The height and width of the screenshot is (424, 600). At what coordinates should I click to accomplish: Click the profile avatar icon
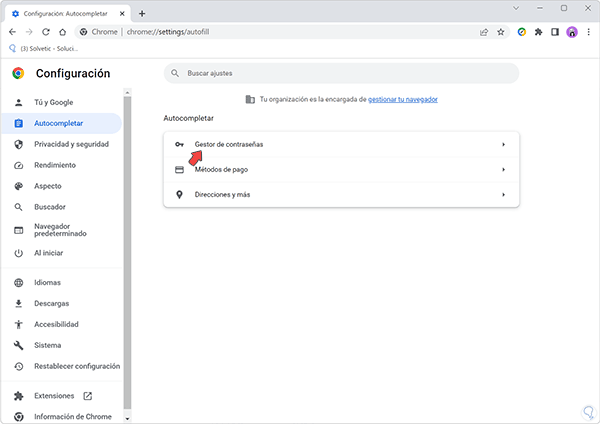(572, 32)
